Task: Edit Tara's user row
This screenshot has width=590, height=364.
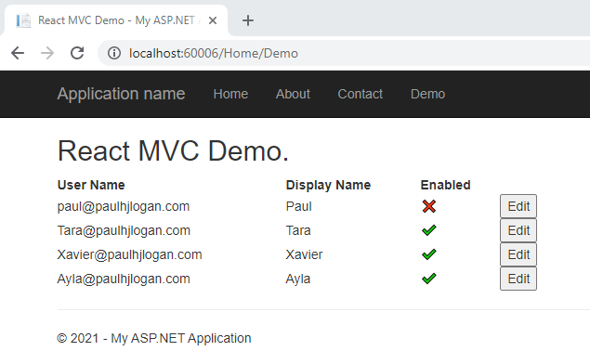Action: pyautogui.click(x=518, y=230)
